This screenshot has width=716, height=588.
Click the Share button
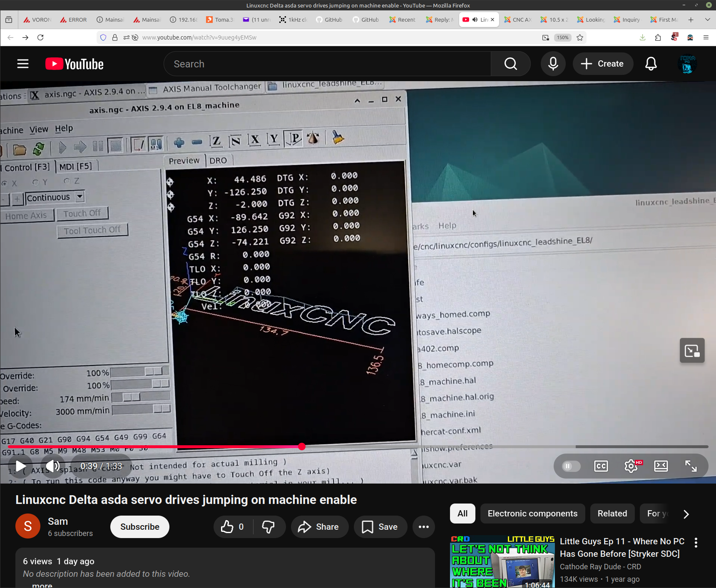(319, 527)
